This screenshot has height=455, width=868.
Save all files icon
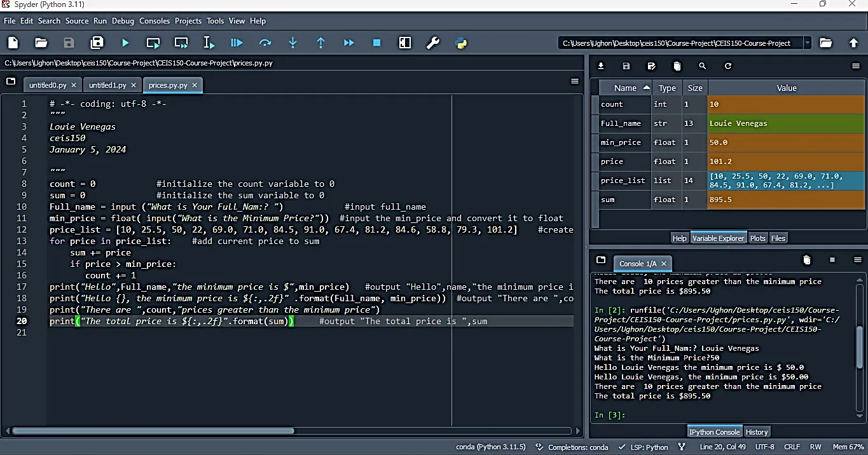click(x=97, y=43)
